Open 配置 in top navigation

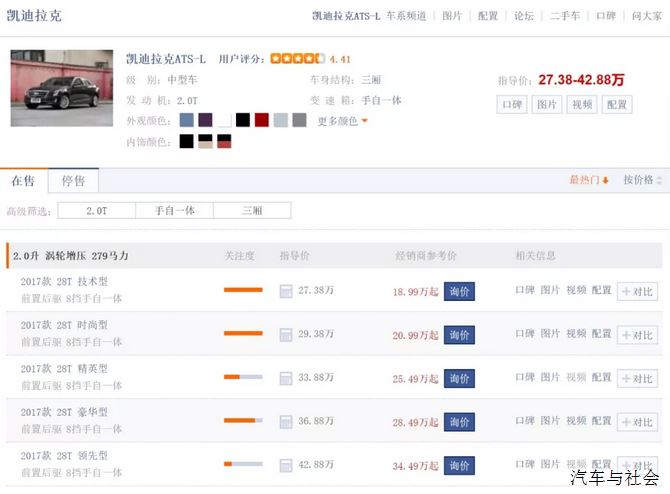click(488, 16)
